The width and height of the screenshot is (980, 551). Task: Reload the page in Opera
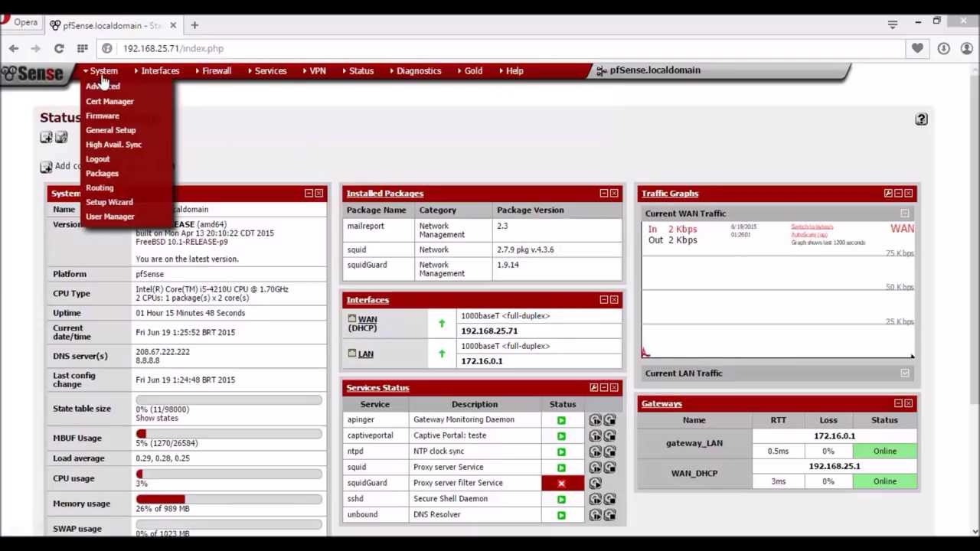59,48
